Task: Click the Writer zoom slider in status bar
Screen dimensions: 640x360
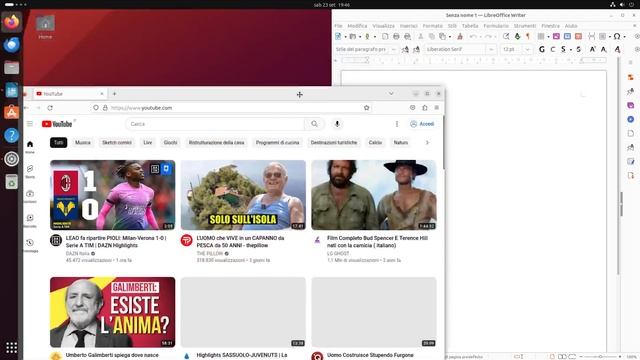Action: click(x=600, y=357)
